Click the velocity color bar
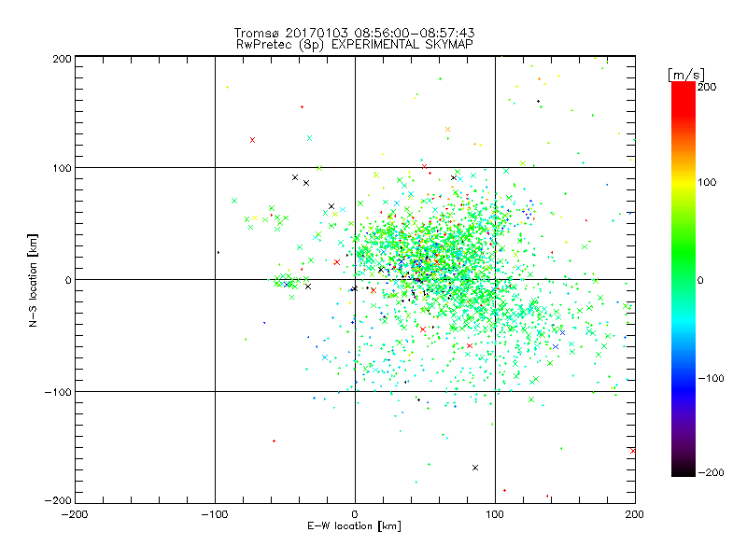 [x=684, y=279]
